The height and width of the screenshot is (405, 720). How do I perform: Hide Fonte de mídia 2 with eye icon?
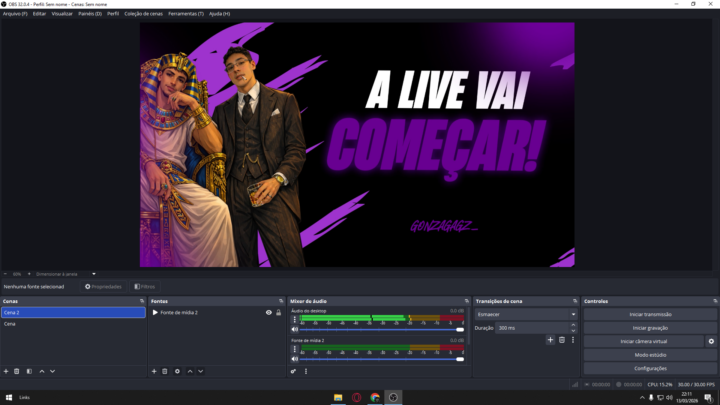tap(268, 312)
